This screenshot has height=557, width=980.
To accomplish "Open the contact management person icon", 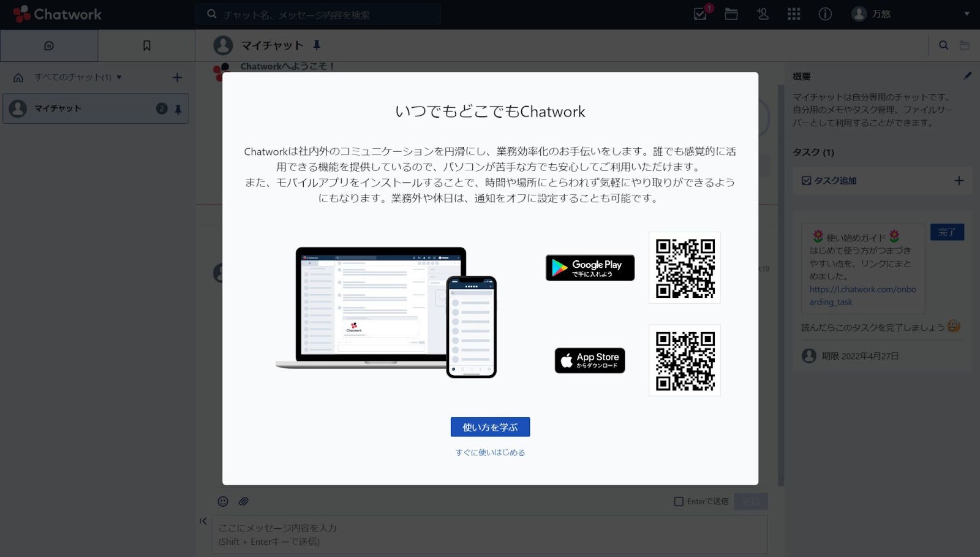I will point(763,14).
